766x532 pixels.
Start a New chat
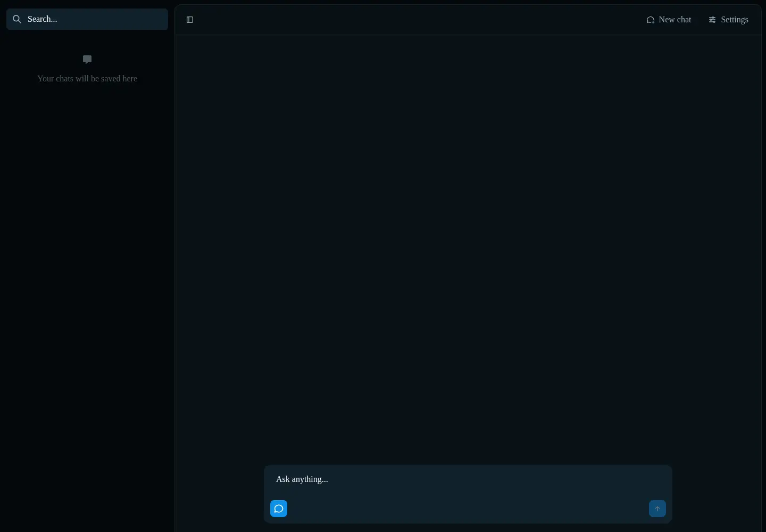tap(669, 20)
